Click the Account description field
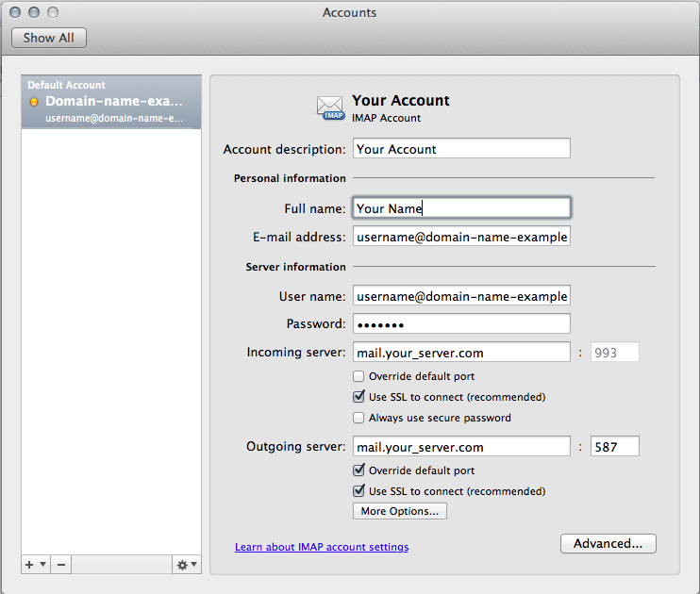Screen dimensions: 700x594 click(x=461, y=149)
